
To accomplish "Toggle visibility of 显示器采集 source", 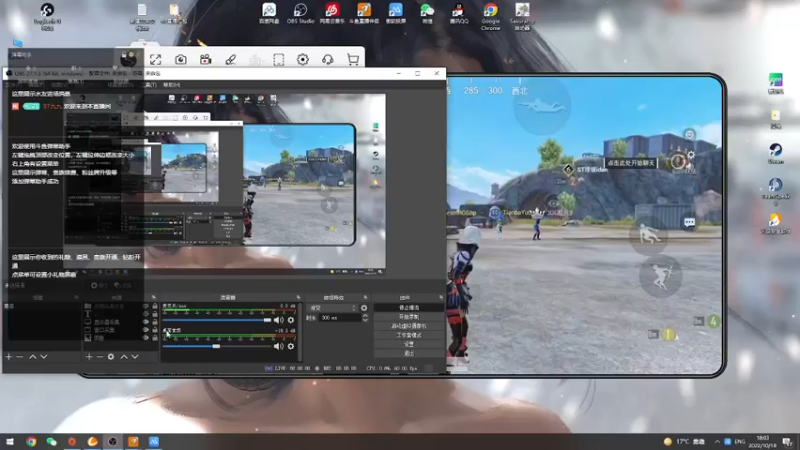I will (x=146, y=322).
